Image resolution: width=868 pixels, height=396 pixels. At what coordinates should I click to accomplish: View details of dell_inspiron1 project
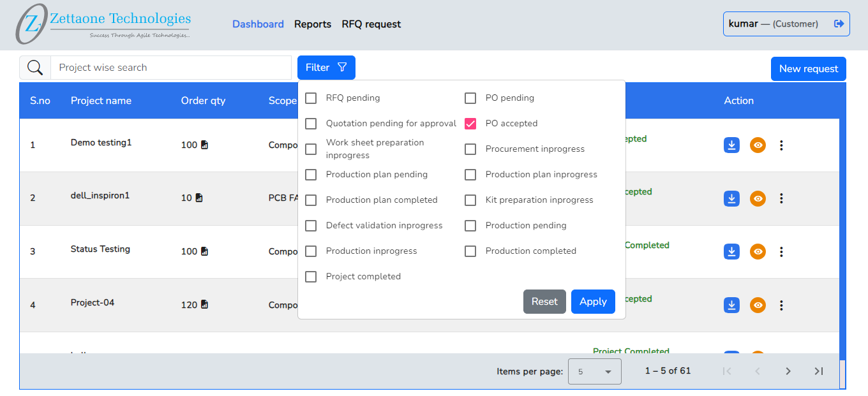point(758,198)
